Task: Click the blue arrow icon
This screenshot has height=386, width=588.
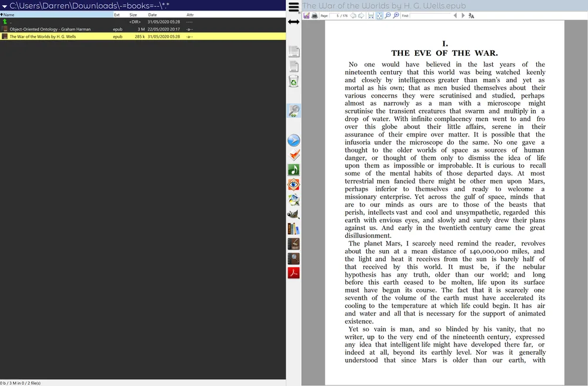Action: tap(293, 140)
